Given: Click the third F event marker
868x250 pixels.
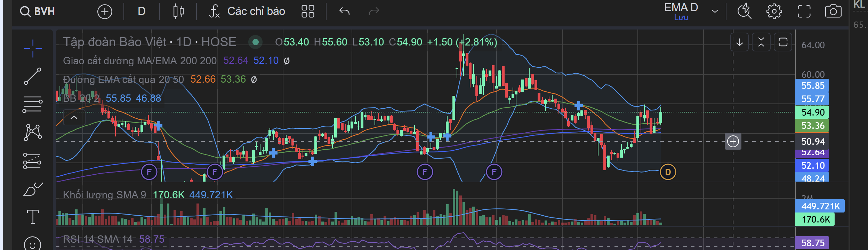Looking at the screenshot, I should [x=425, y=172].
